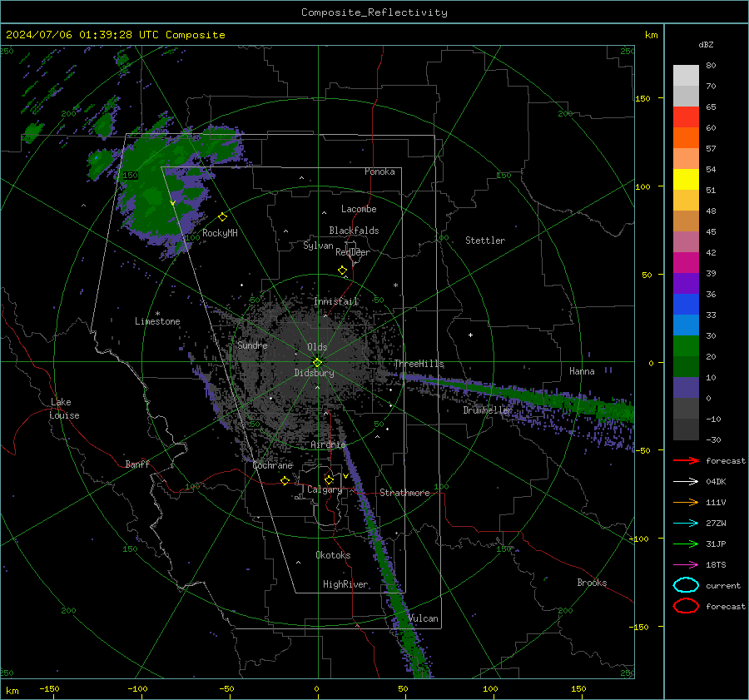
Task: Select the orange 57-60 dBZ color swatch
Action: (686, 138)
